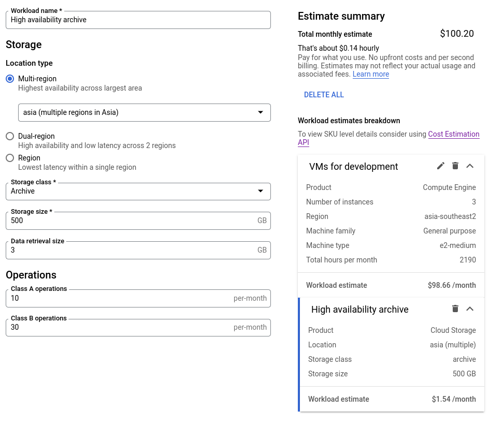Click the $98.66 /month workload estimate
This screenshot has width=504, height=425.
[x=452, y=285]
